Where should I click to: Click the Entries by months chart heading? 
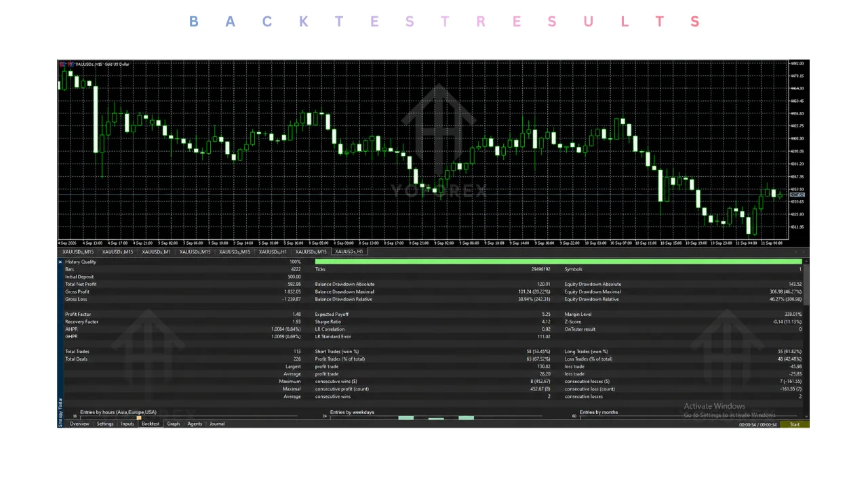pyautogui.click(x=599, y=412)
